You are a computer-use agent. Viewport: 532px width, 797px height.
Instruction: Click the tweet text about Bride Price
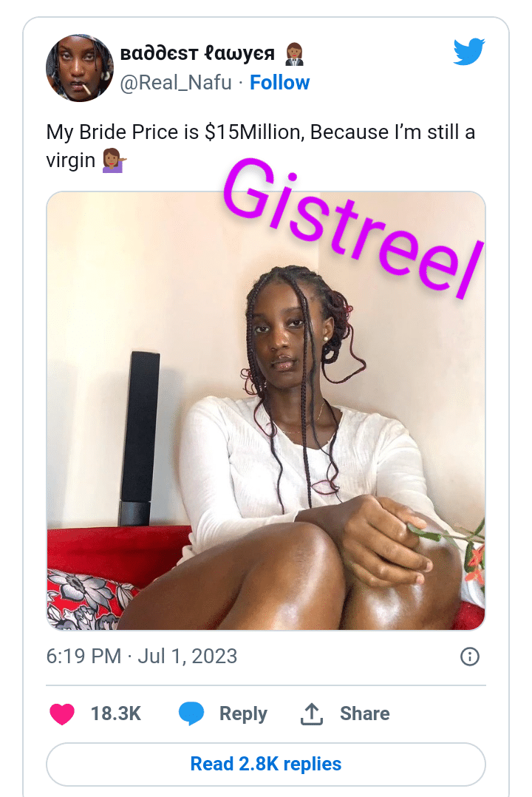coord(261,146)
